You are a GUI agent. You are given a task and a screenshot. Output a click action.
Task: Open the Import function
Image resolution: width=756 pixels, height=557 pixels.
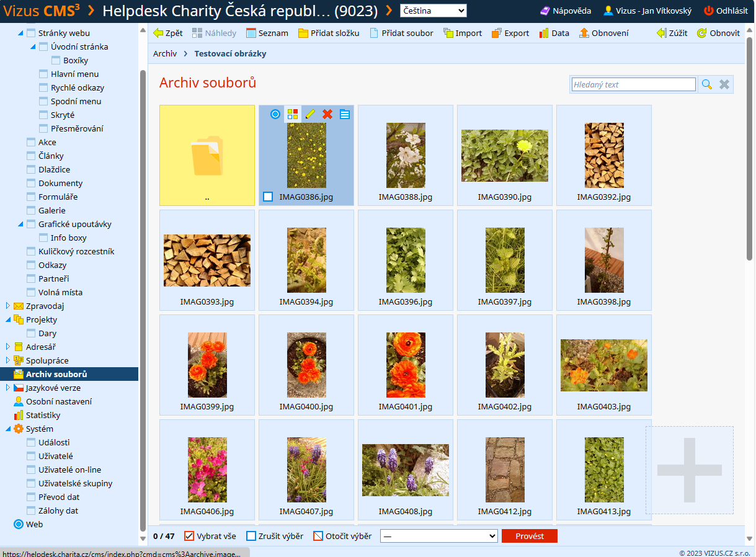463,33
